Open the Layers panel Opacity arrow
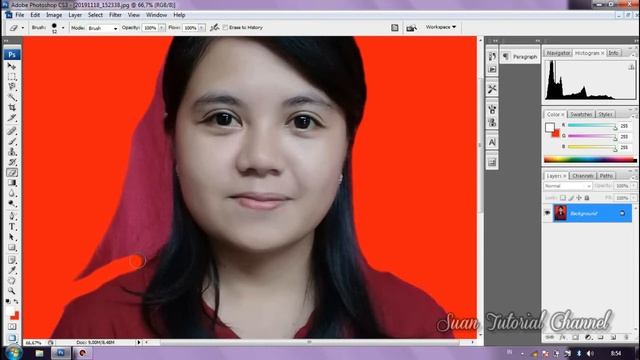This screenshot has height=360, width=640. tap(633, 186)
